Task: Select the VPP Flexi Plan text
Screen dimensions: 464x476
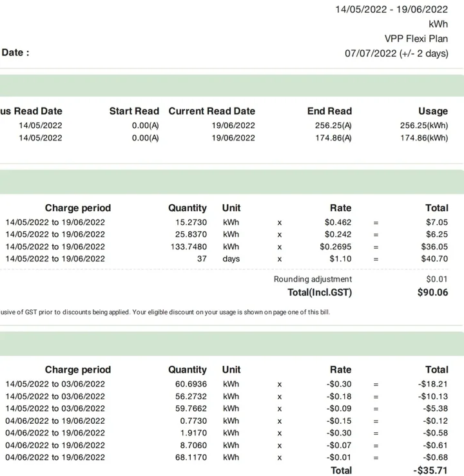Action: (x=416, y=39)
